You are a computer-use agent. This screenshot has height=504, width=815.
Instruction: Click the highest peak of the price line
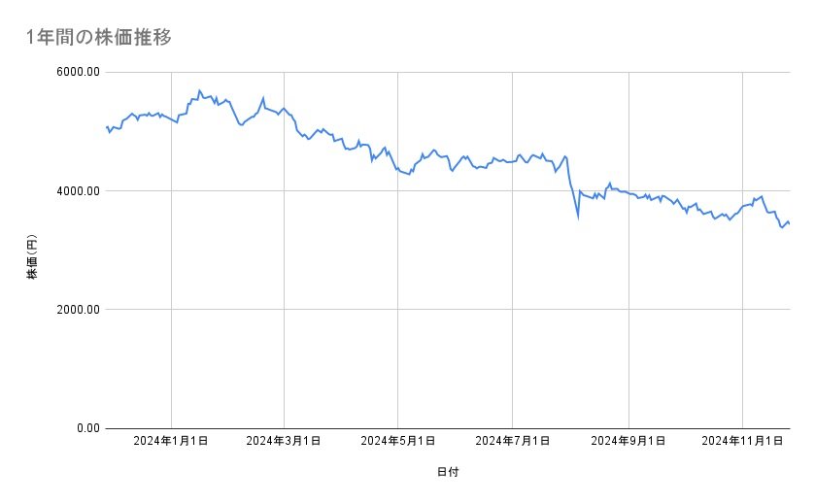[199, 90]
